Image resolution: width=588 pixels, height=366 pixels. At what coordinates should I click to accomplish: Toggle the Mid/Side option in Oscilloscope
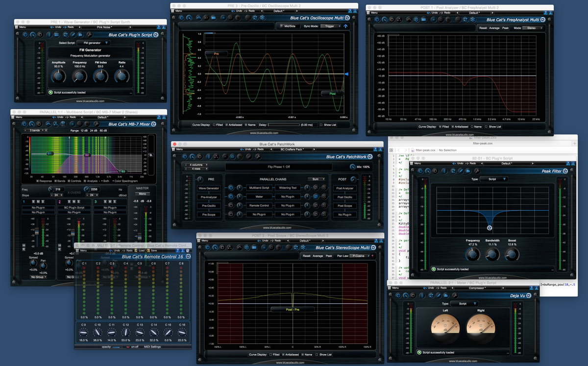(x=289, y=26)
